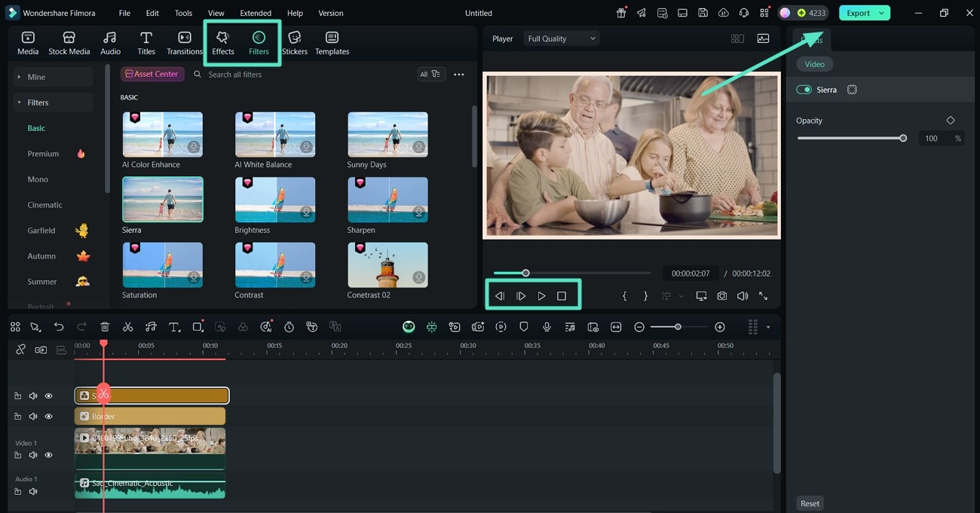Open the three-dot more options menu
Screen dimensions: 980x513
pos(458,75)
